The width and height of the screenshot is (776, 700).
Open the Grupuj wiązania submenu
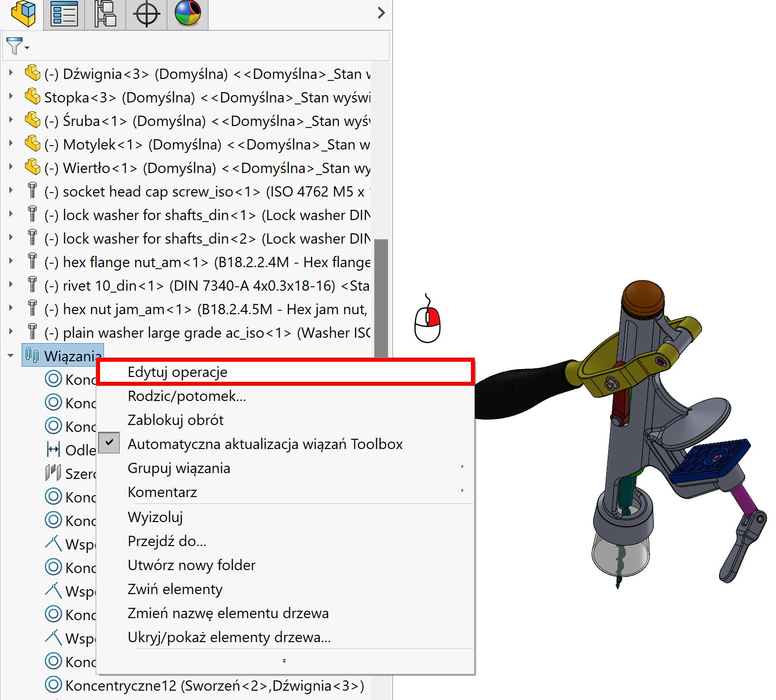[179, 468]
